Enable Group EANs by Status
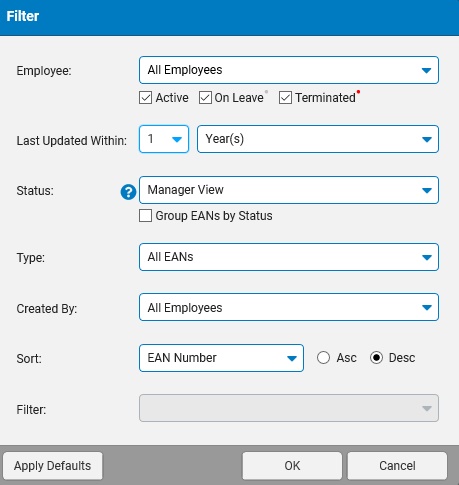Screen dimensions: 459x485 click(145, 216)
